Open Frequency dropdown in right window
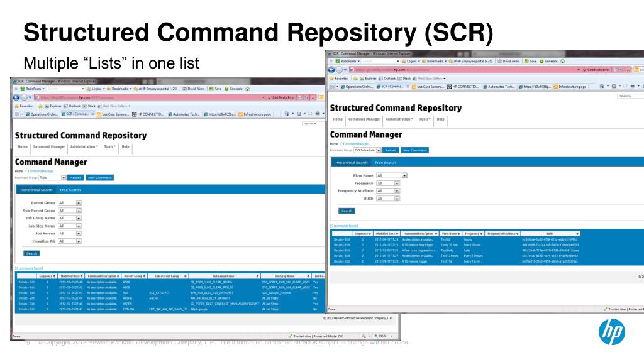644x362 pixels. [387, 184]
